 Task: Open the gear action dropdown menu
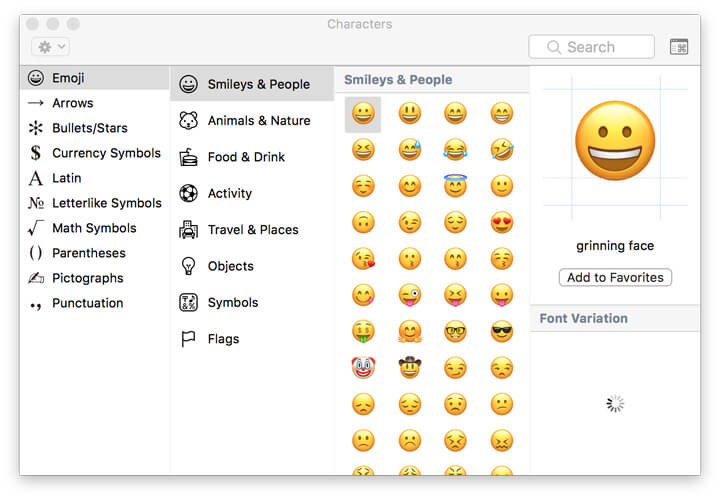tap(51, 47)
